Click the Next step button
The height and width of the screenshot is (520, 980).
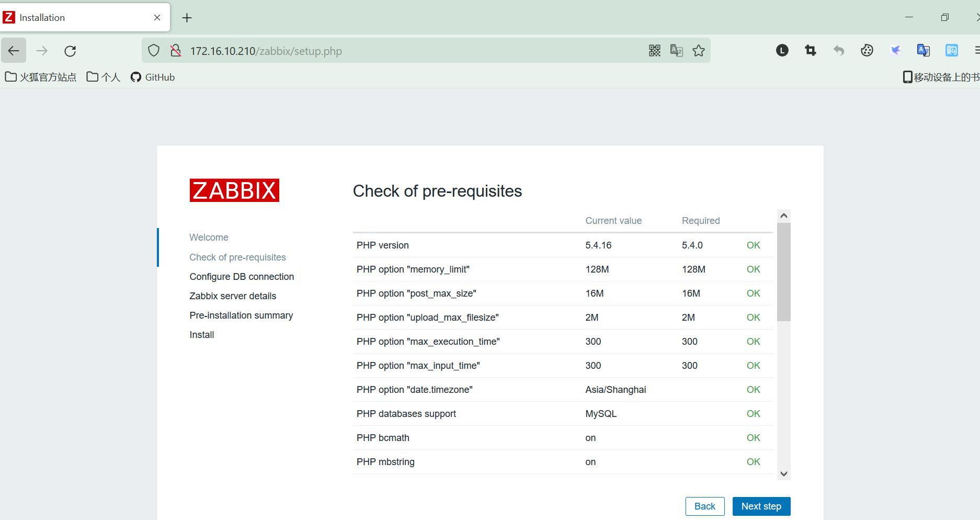tap(761, 506)
